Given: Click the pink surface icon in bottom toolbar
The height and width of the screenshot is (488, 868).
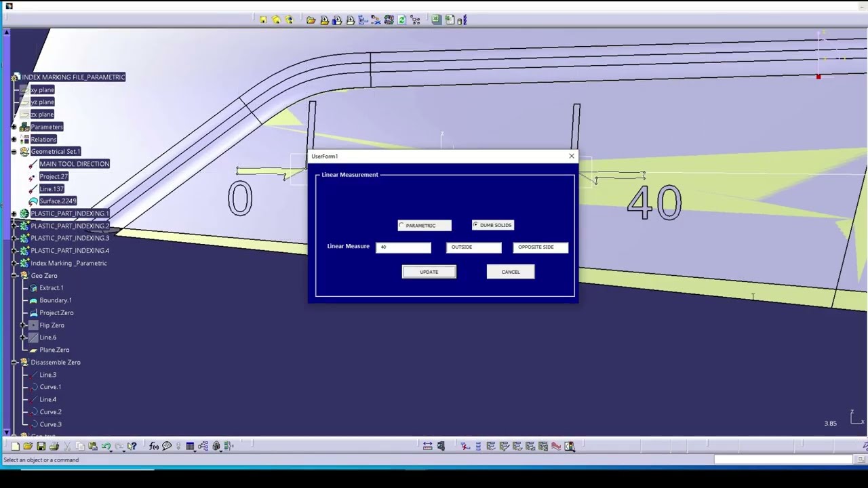Looking at the screenshot, I should [x=556, y=446].
